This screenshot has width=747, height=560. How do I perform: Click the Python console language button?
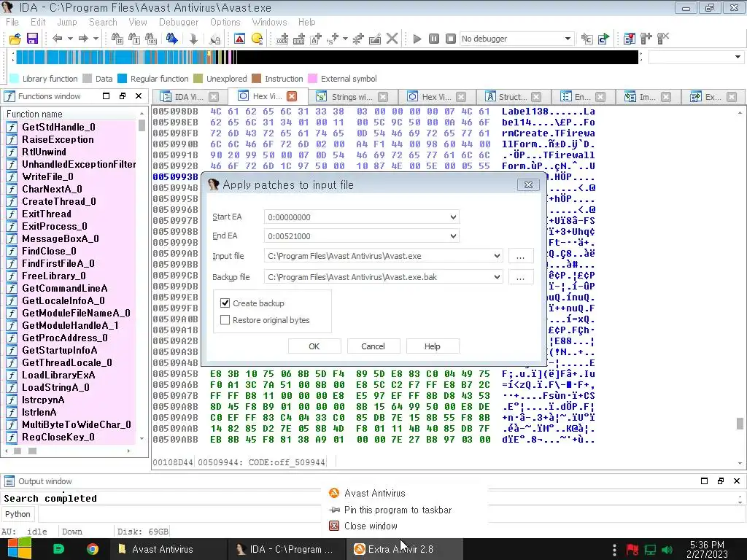pos(18,514)
